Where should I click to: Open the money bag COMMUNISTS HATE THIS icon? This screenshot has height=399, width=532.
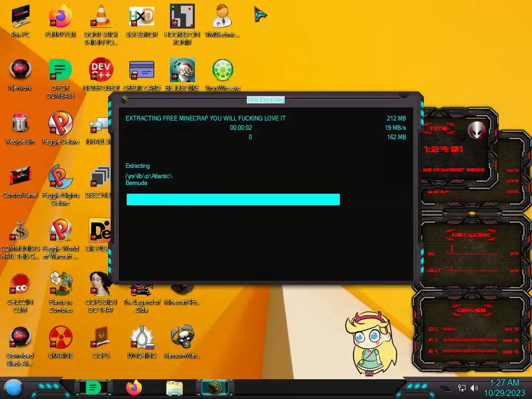(20, 239)
